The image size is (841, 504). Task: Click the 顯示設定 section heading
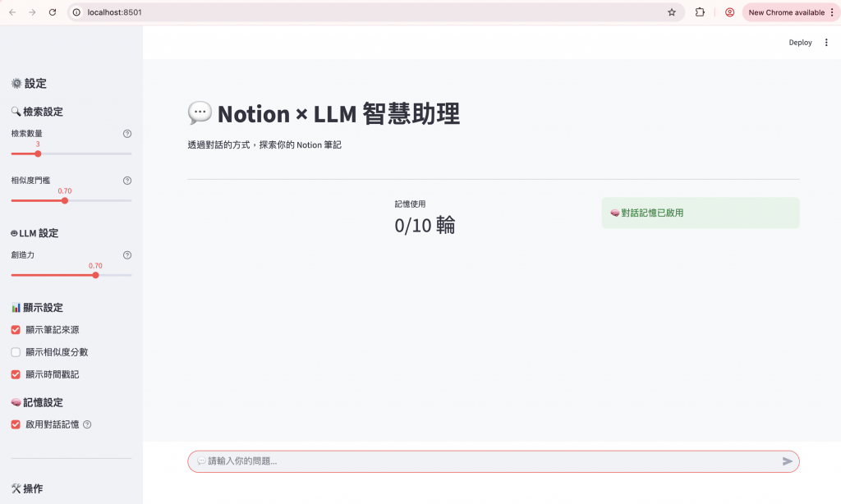tap(43, 308)
